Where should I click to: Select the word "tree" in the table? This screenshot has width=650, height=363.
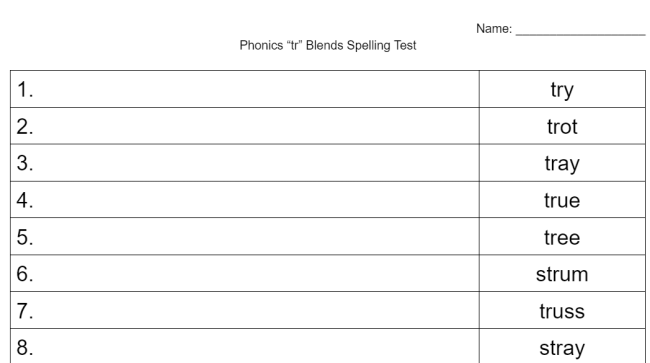(x=562, y=237)
